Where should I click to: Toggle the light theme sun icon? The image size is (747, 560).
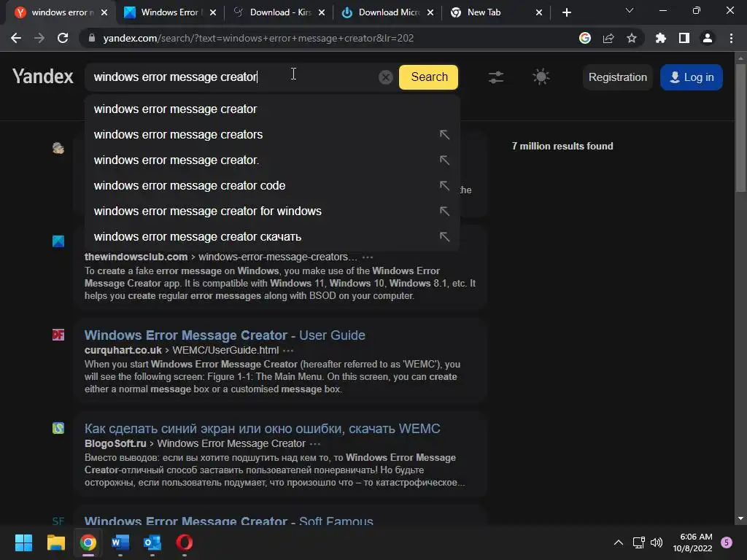point(541,77)
